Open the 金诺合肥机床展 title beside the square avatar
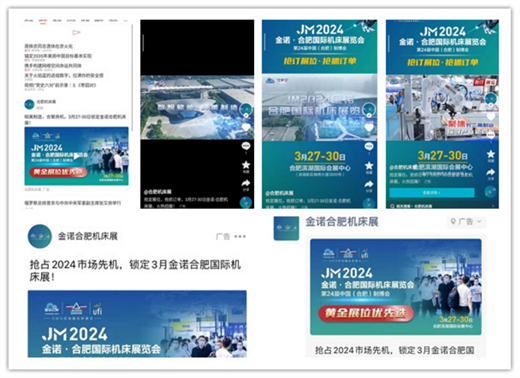Image resolution: width=520 pixels, height=378 pixels. point(342,222)
